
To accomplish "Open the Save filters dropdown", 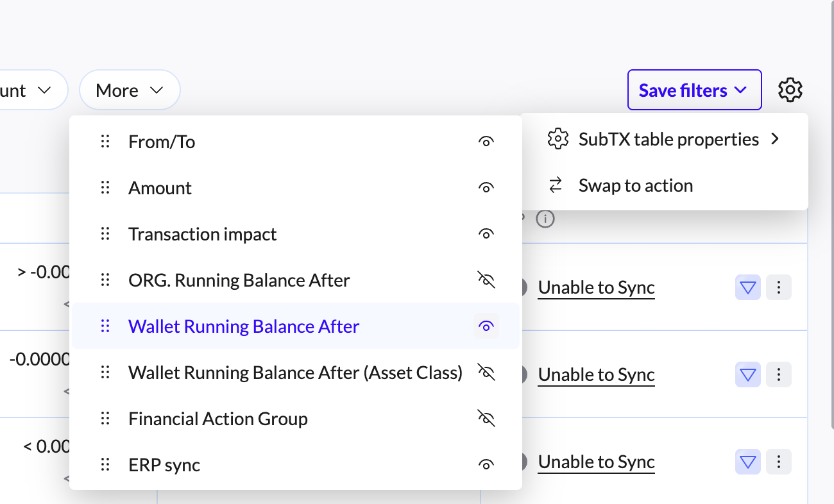I will point(694,90).
